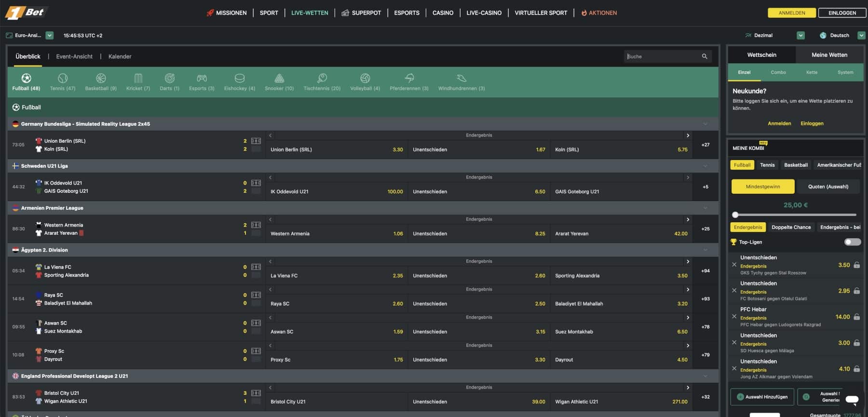Click Auswahl Hinzufügen button
868x417 pixels.
click(x=762, y=397)
